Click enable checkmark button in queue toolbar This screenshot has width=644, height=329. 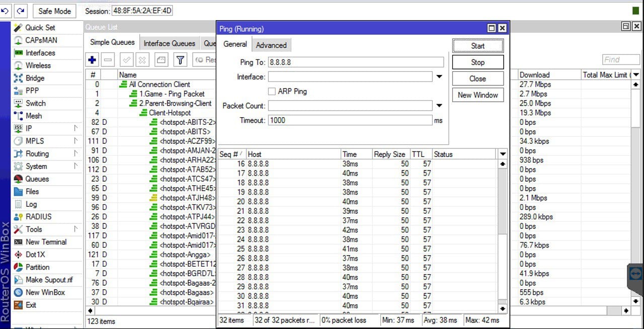click(127, 60)
